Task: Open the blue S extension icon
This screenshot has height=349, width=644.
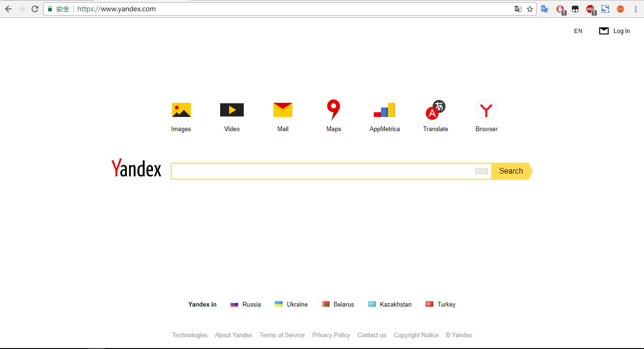Action: [605, 9]
